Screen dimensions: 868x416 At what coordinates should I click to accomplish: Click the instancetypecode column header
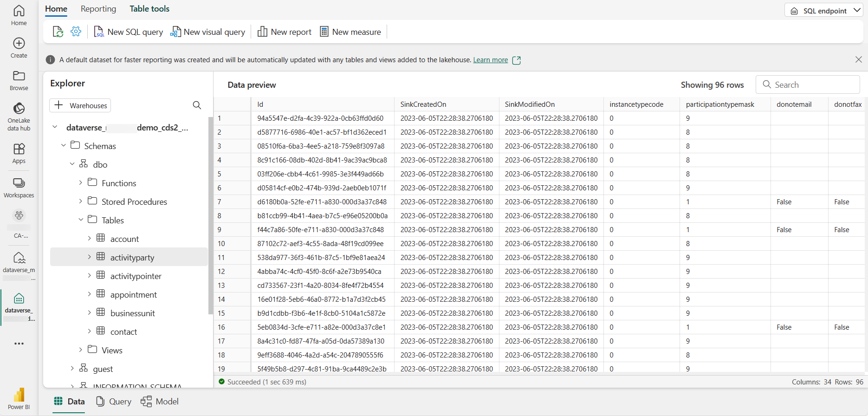641,104
